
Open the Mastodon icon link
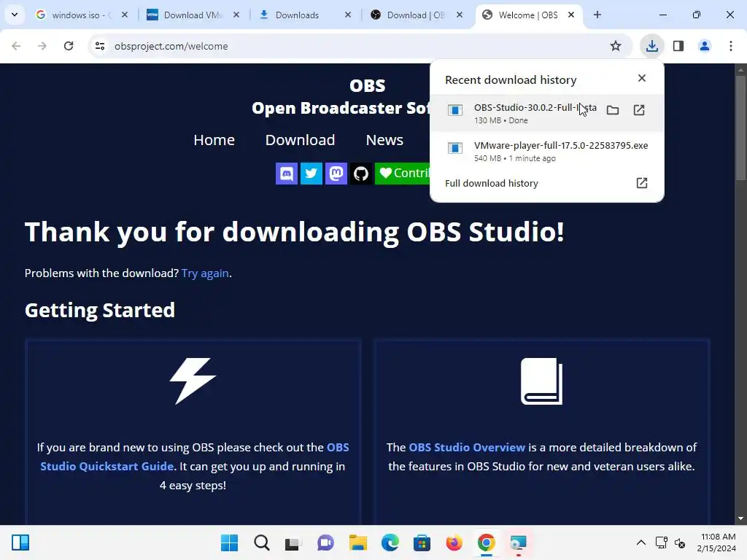pos(336,174)
